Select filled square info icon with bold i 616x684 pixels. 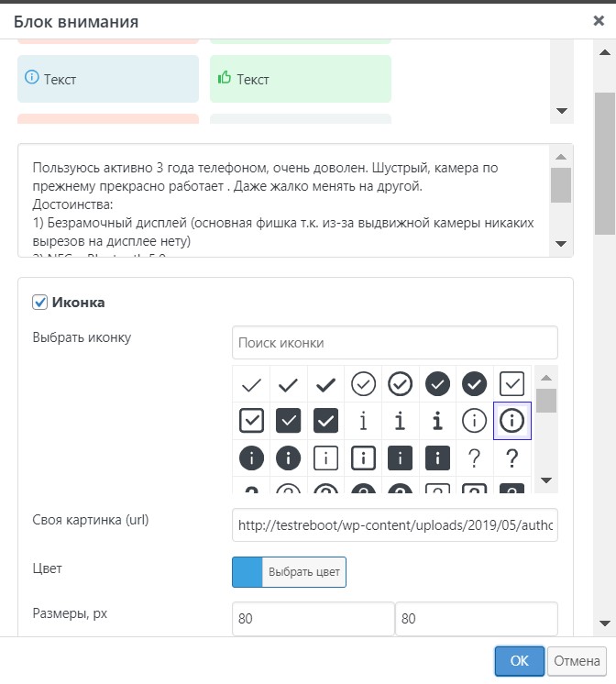coord(437,458)
